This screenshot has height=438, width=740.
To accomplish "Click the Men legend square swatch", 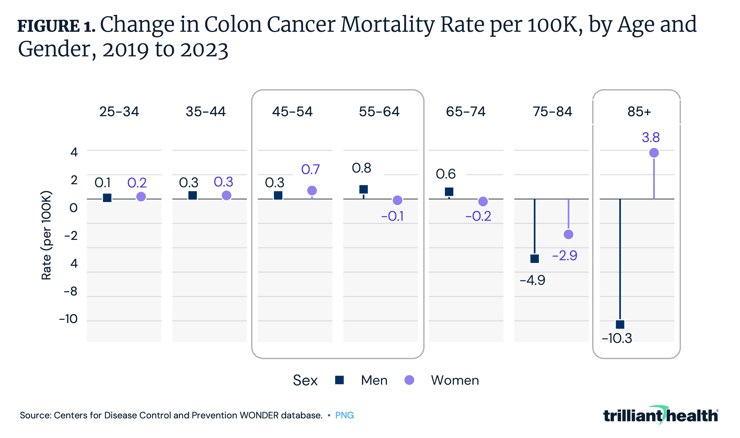I will coord(340,380).
